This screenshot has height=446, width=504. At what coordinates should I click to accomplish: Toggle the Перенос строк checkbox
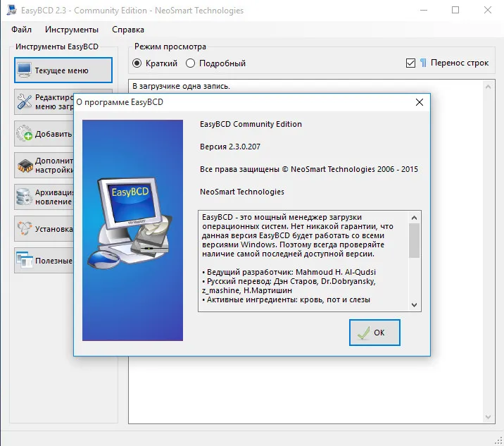pyautogui.click(x=410, y=63)
